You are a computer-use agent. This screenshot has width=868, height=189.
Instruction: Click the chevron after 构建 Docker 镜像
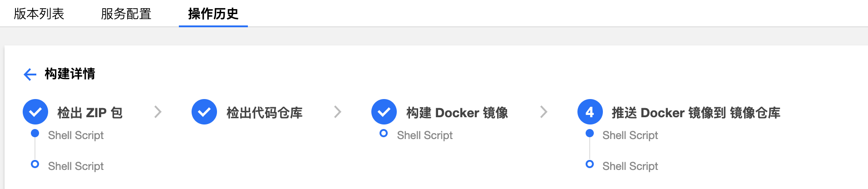543,112
